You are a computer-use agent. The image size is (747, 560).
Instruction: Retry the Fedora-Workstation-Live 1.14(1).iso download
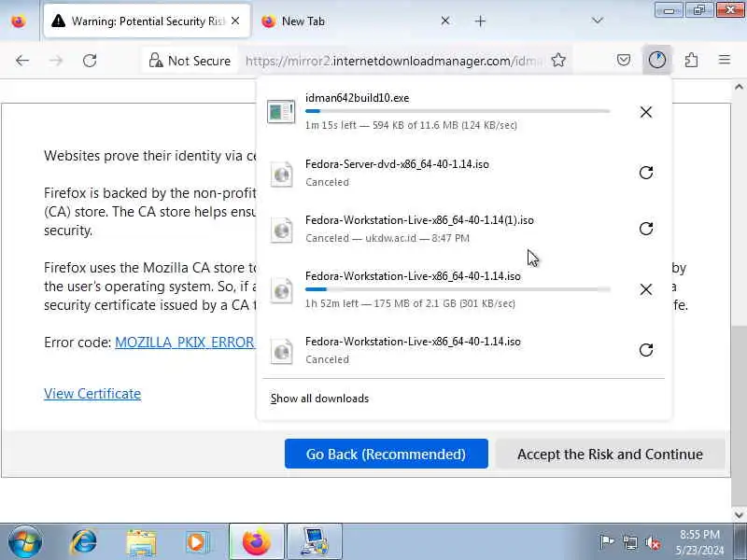(x=646, y=229)
